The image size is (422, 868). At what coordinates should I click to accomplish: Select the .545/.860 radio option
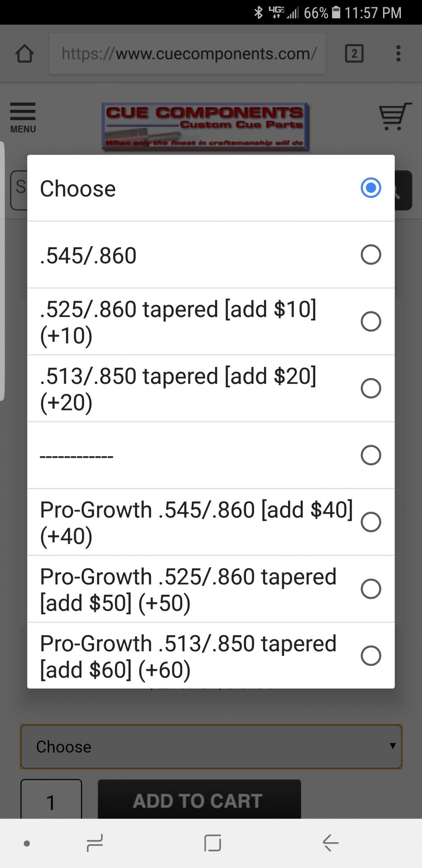coord(370,255)
